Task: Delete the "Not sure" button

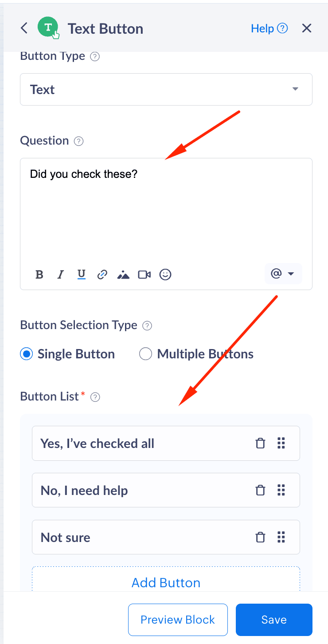Action: tap(261, 538)
